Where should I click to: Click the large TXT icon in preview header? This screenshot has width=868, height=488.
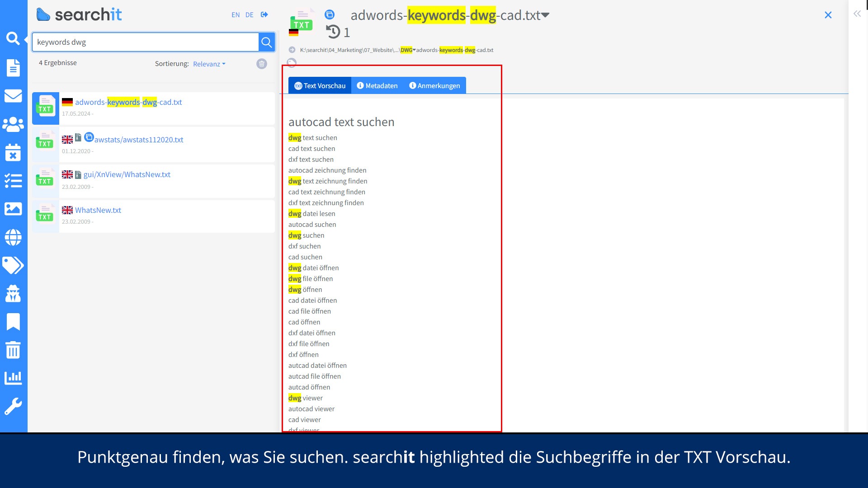click(x=301, y=20)
